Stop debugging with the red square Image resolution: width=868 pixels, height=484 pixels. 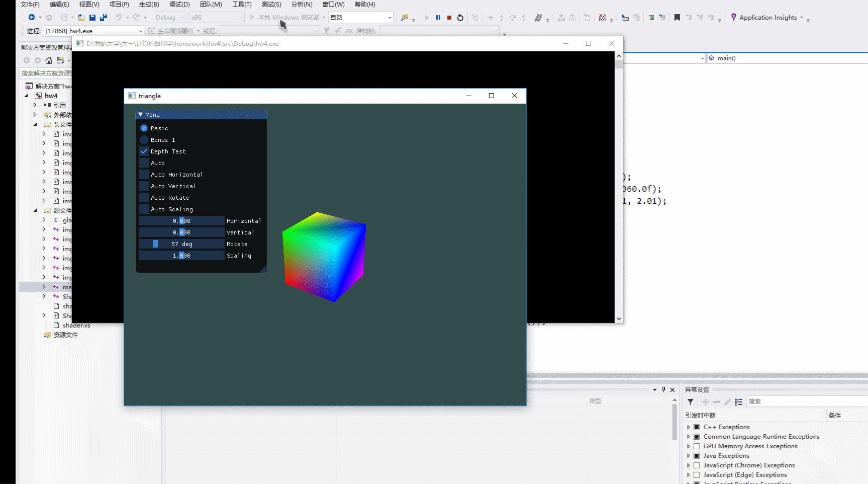[x=449, y=18]
